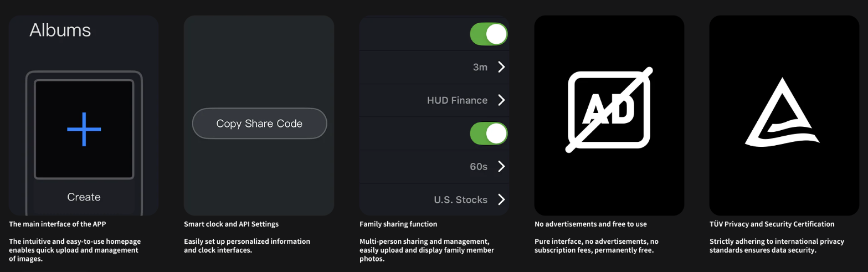
Task: Click 'The main interface of the APP' heading
Action: coord(57,224)
